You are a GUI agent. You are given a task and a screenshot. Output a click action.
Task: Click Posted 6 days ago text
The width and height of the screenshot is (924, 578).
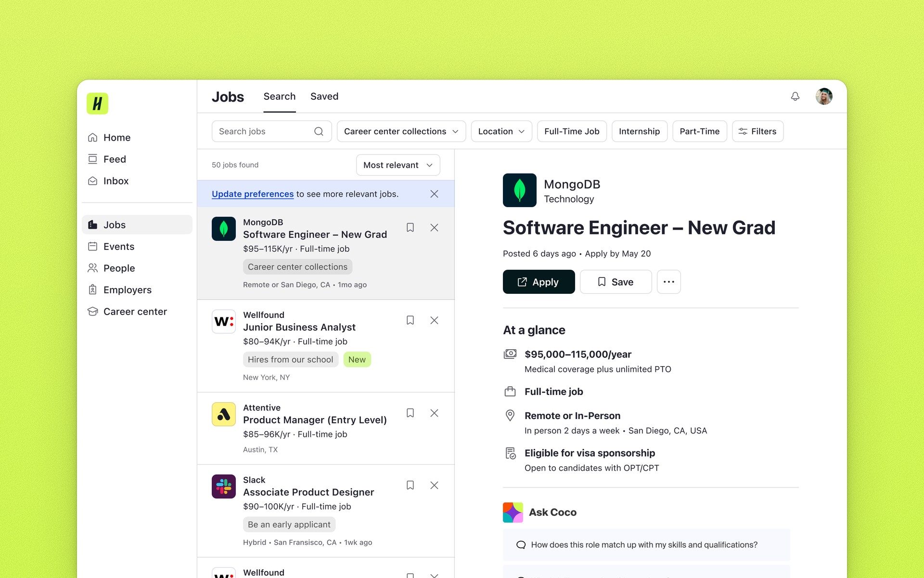[x=539, y=254]
